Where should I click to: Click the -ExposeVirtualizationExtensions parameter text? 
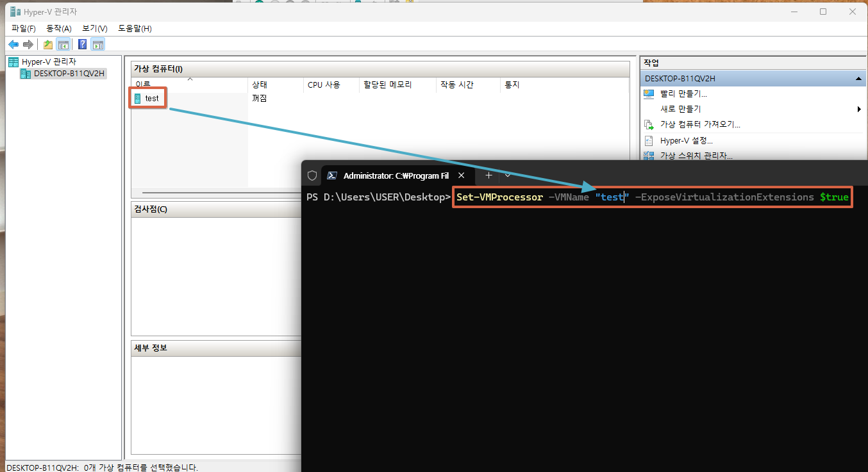tap(724, 197)
